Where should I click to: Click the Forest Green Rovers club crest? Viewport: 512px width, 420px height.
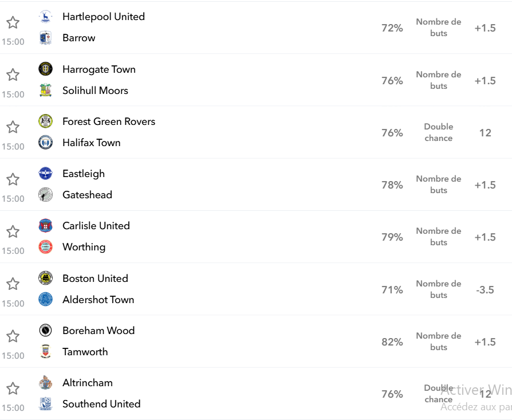[x=45, y=121]
